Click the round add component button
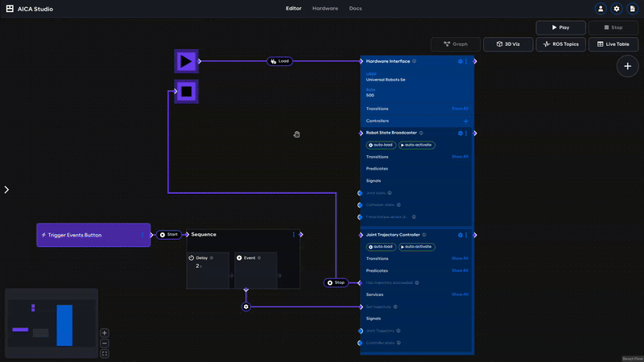644x362 pixels. tap(627, 67)
